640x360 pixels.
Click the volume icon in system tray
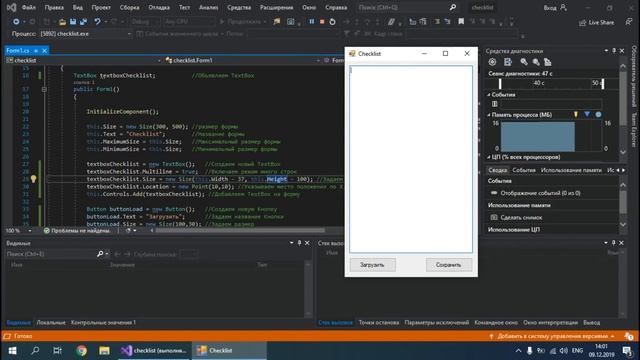[x=564, y=351]
